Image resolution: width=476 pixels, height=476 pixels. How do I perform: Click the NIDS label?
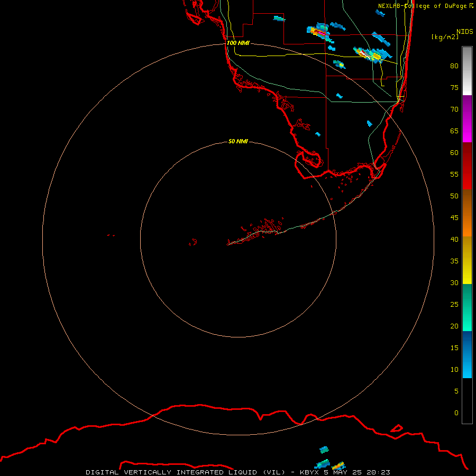coord(465,31)
